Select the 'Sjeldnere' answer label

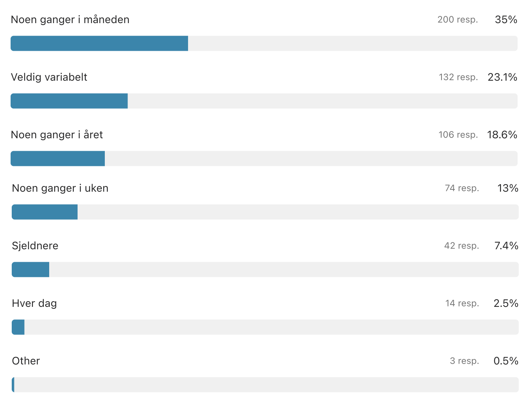coord(35,246)
